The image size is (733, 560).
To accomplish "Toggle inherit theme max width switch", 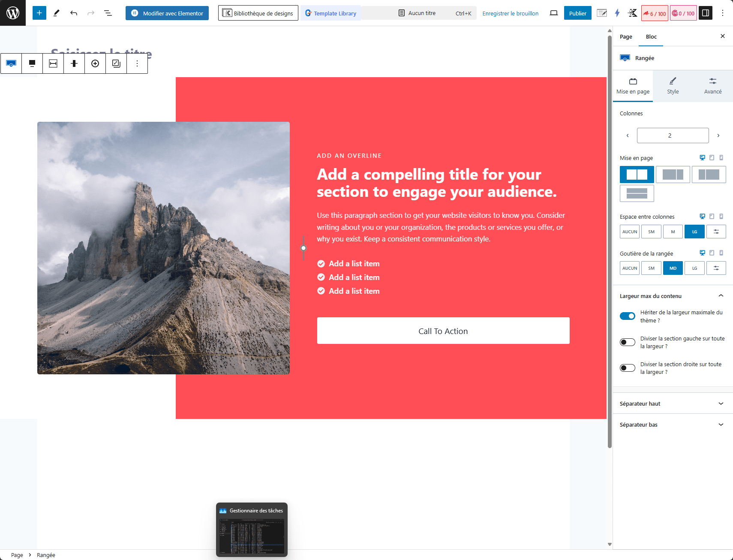I will [628, 316].
